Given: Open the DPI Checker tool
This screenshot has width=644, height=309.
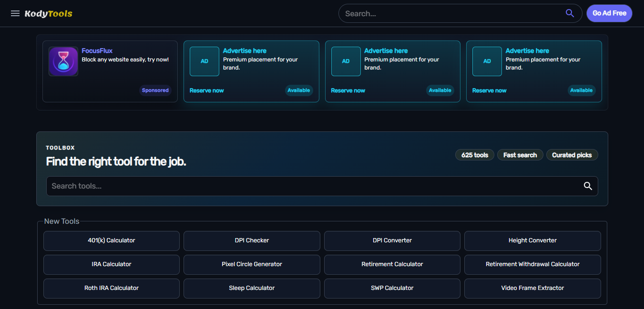Looking at the screenshot, I should [x=252, y=240].
